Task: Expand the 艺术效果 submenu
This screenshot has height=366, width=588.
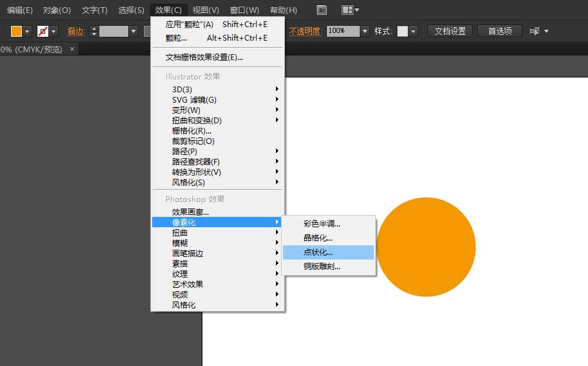Action: pyautogui.click(x=217, y=284)
